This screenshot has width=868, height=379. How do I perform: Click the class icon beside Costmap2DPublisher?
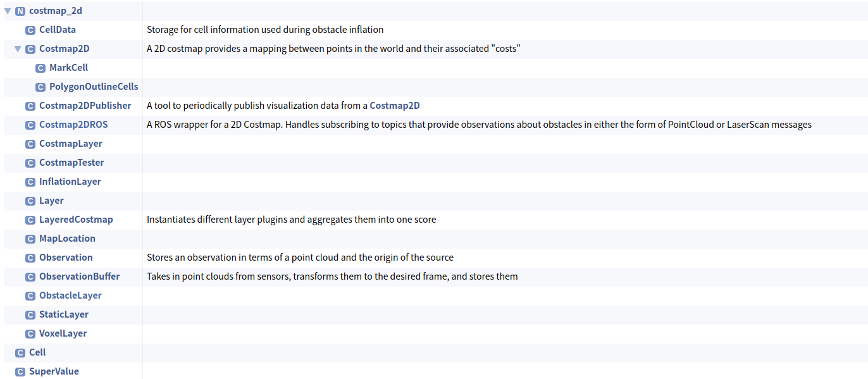(30, 105)
